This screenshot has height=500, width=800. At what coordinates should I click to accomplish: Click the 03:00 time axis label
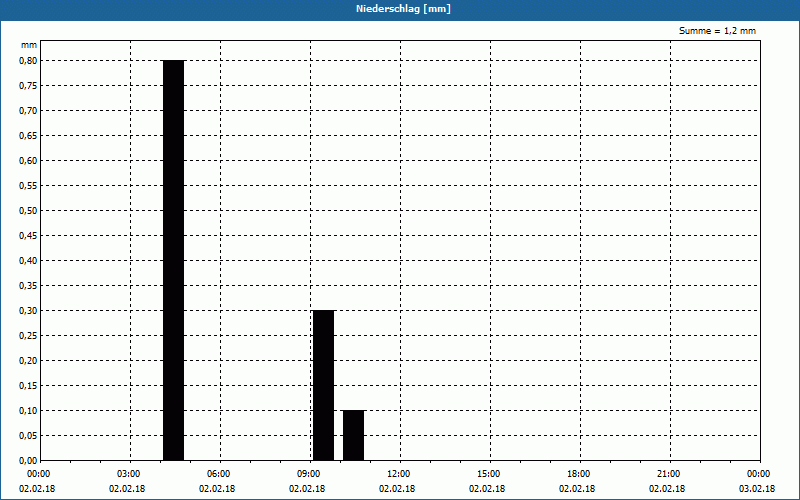pos(129,474)
